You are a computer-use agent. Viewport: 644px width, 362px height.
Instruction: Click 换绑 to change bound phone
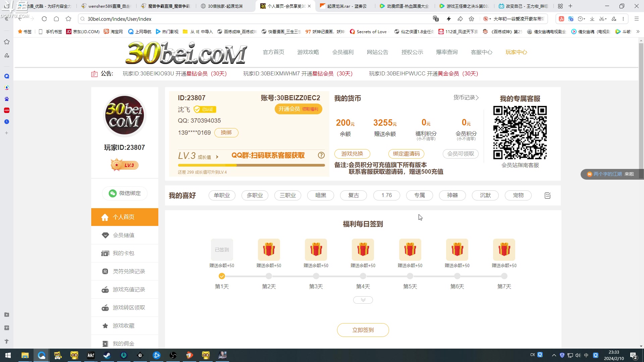click(226, 132)
